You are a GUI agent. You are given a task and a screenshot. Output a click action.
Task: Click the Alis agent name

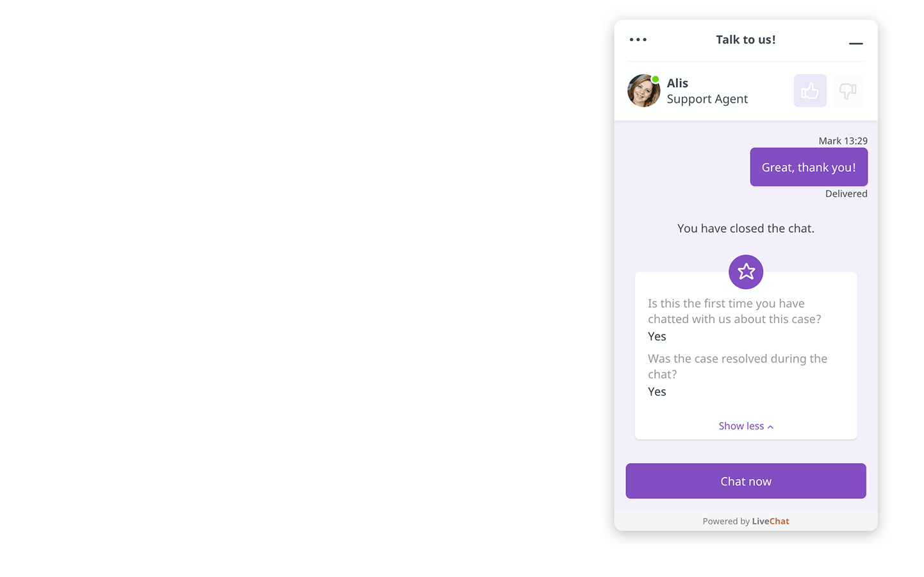[x=677, y=83]
